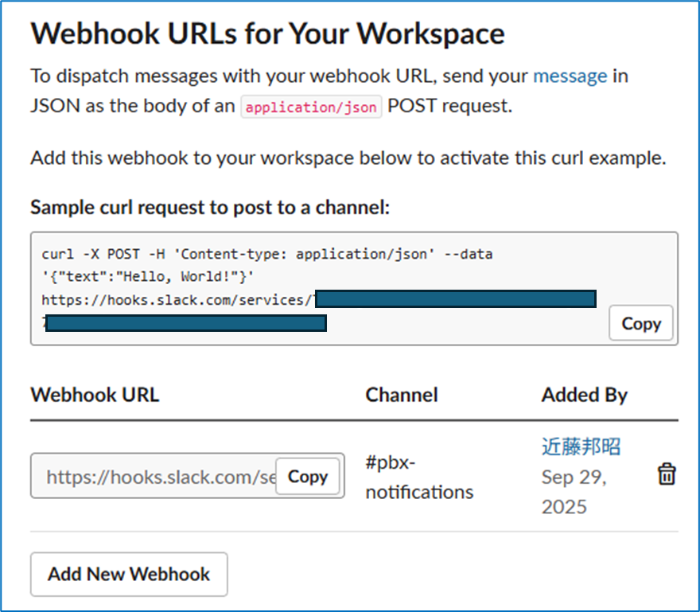Open the 近藤邦昭 user profile link
Image resolution: width=700 pixels, height=612 pixels.
[581, 447]
